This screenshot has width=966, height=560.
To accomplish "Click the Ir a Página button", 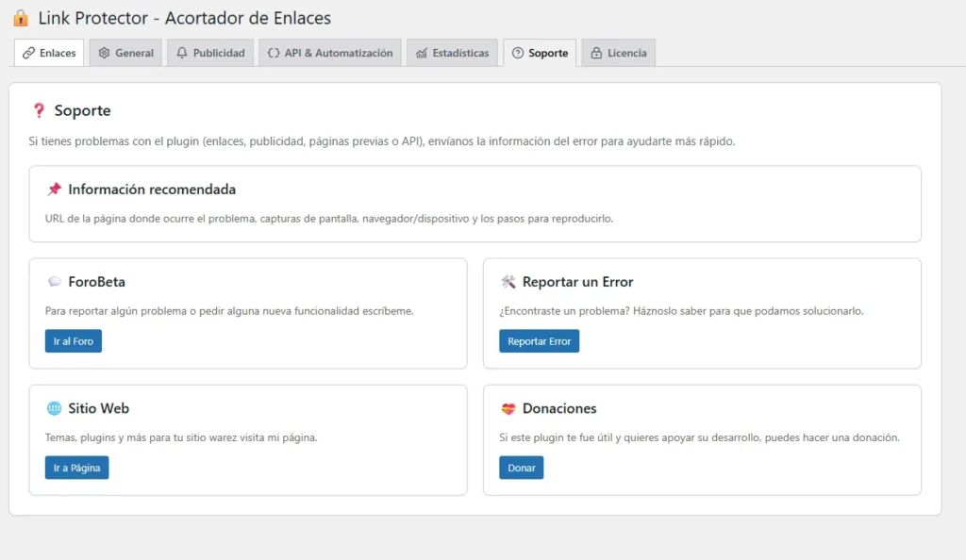I will pyautogui.click(x=77, y=468).
